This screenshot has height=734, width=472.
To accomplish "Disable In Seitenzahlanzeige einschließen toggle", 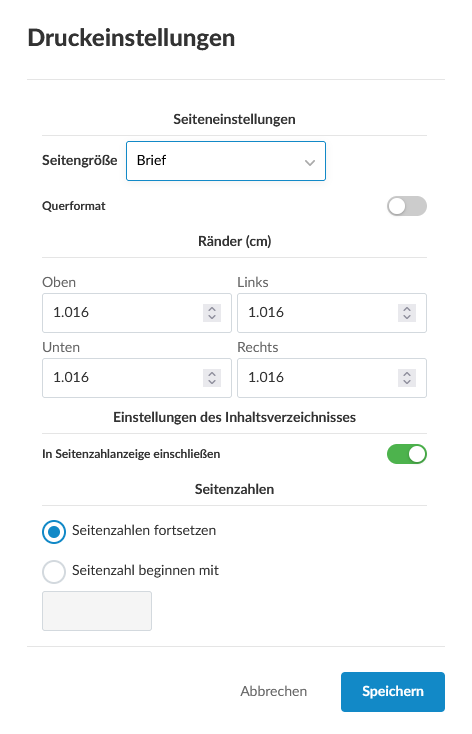I will tap(406, 454).
